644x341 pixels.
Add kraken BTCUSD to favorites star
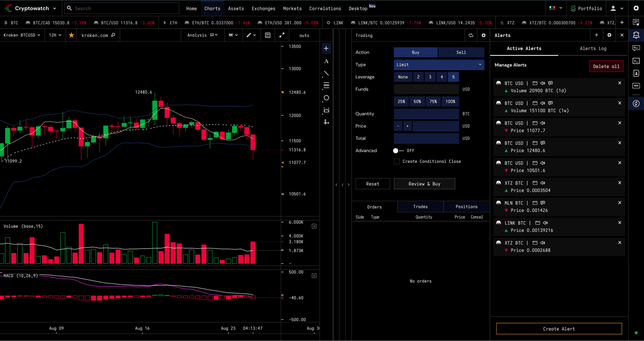(x=71, y=35)
